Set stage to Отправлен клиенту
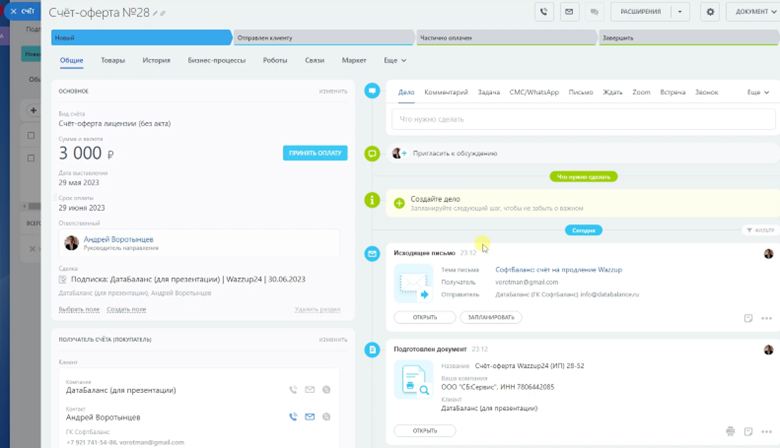Viewport: 780px width, 448px height. (323, 38)
